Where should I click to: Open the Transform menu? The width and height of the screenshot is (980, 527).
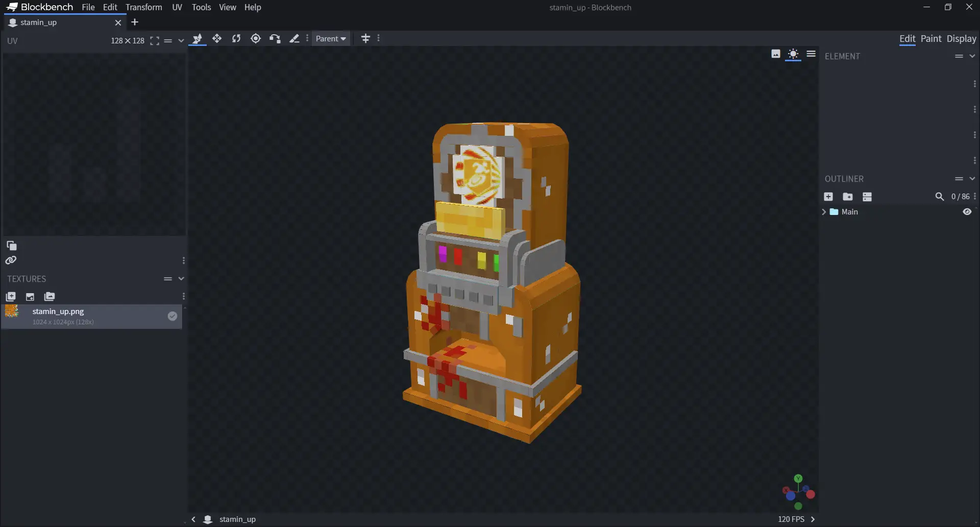coord(143,7)
